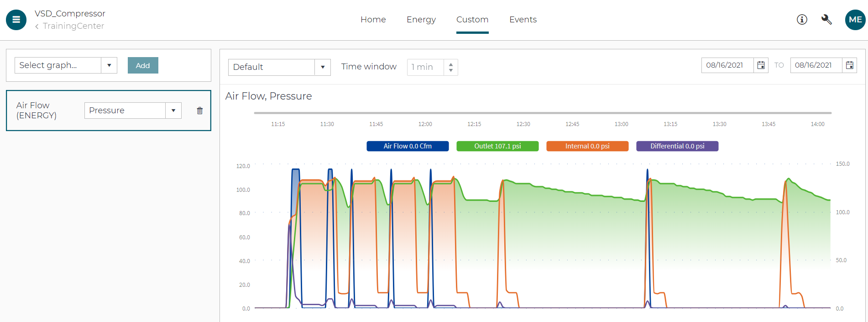Switch to the Events tab
This screenshot has height=322, width=868.
click(523, 20)
